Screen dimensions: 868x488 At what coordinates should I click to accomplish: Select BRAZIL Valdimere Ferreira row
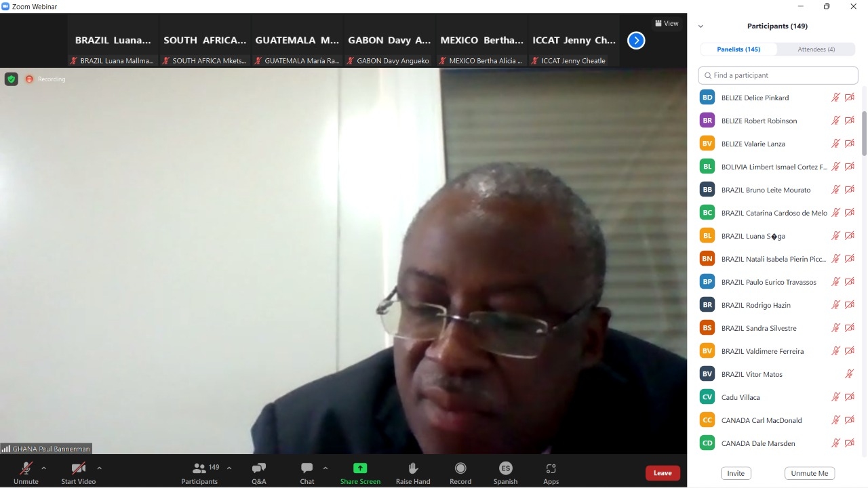coord(778,351)
